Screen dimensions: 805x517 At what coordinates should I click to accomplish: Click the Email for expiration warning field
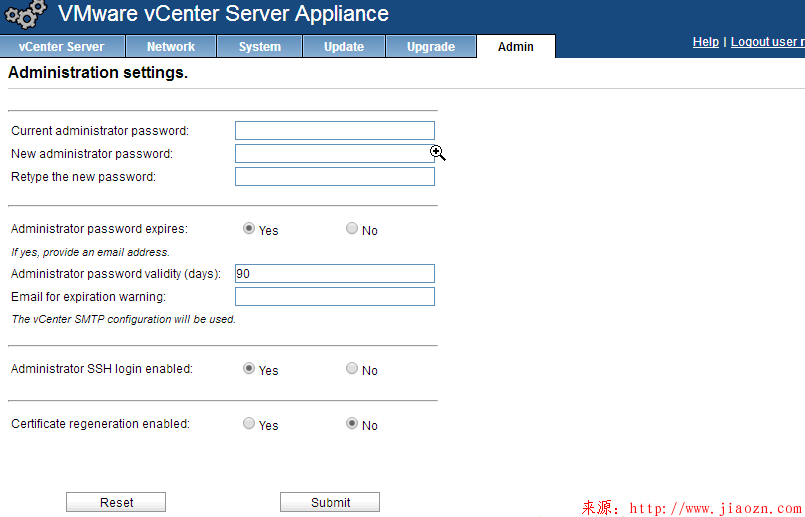334,297
